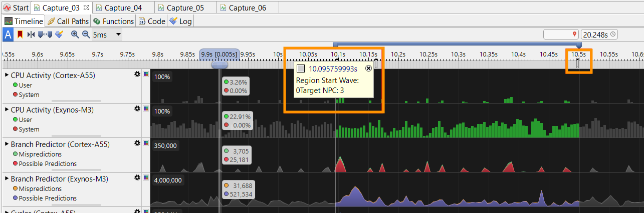Click the 4,000,000 scale label
The height and width of the screenshot is (213, 644).
[x=168, y=180]
